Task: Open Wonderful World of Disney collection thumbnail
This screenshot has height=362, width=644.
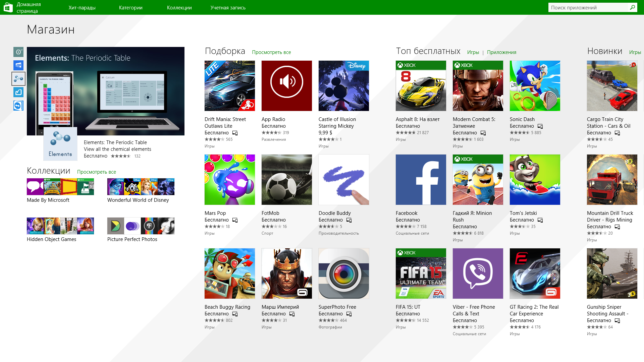Action: click(141, 187)
